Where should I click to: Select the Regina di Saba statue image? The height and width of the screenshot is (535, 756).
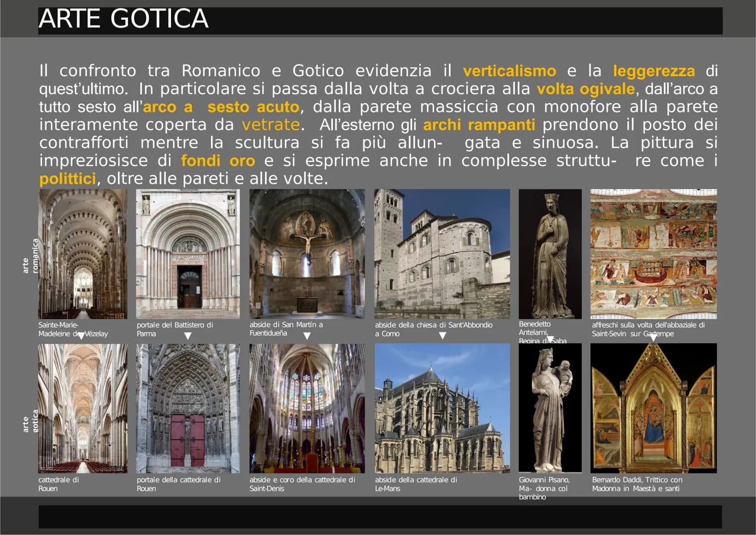point(550,254)
